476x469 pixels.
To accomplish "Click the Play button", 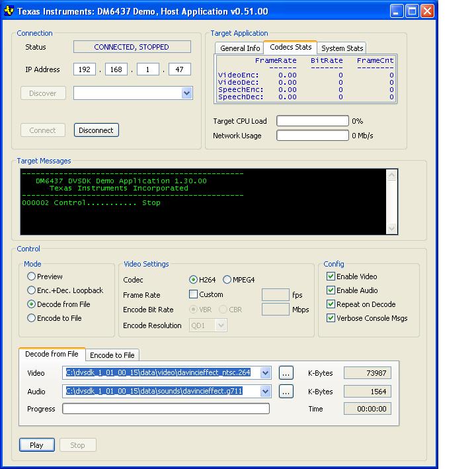I will 37,445.
